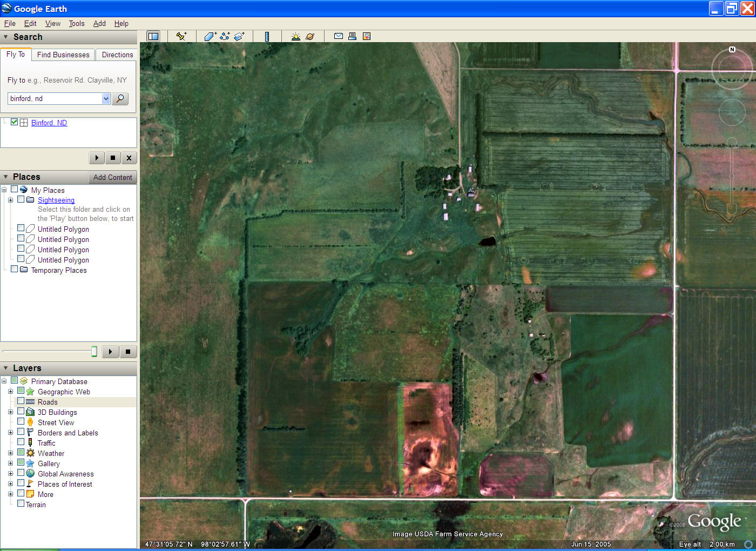Click the Move joystick control
Screen dimensions: 756x551
pos(732,113)
